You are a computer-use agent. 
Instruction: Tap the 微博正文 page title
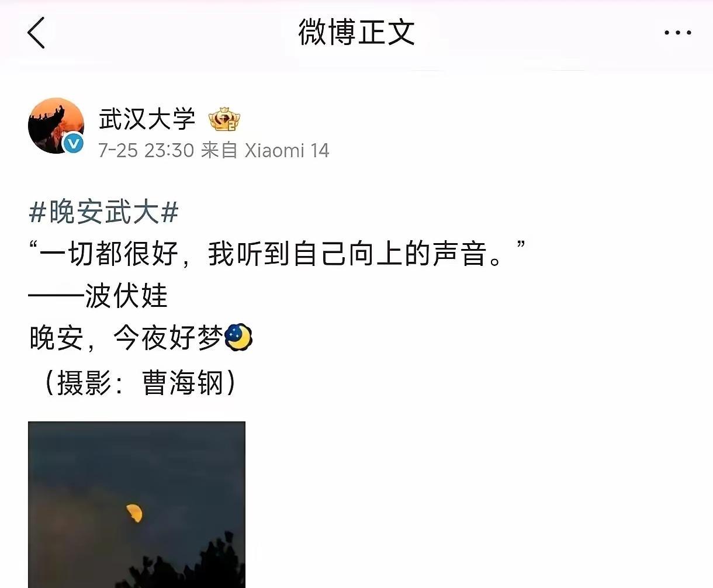356,32
